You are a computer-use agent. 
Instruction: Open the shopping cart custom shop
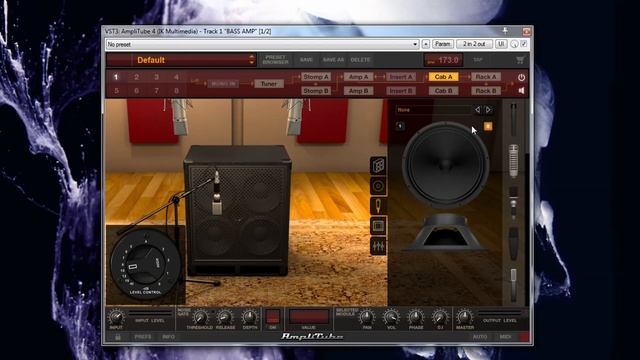coord(520,60)
